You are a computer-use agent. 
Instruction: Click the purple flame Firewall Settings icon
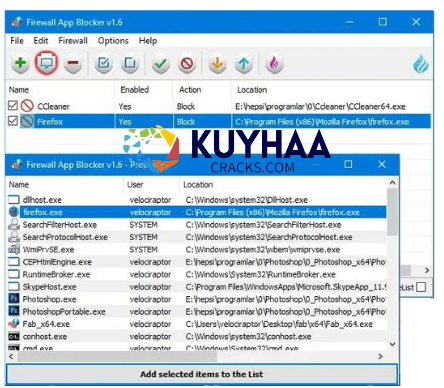tap(274, 63)
